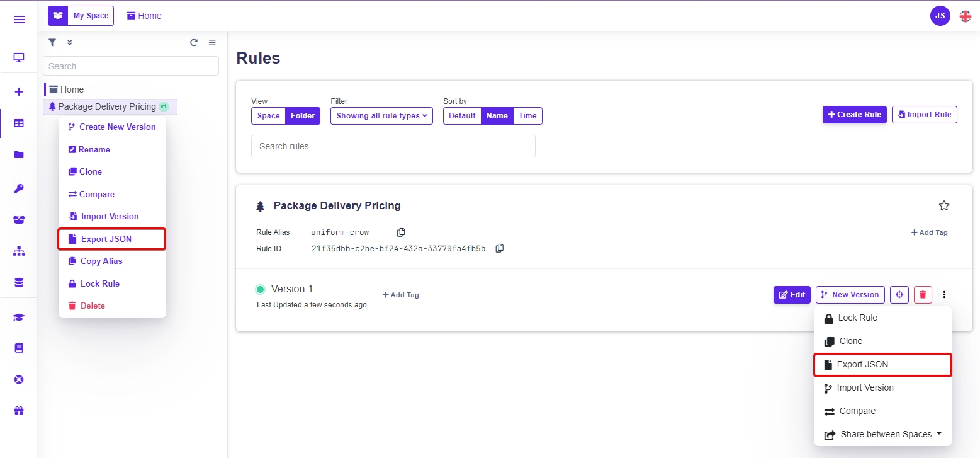Refresh the rule tree sidebar
The image size is (980, 458).
(194, 43)
